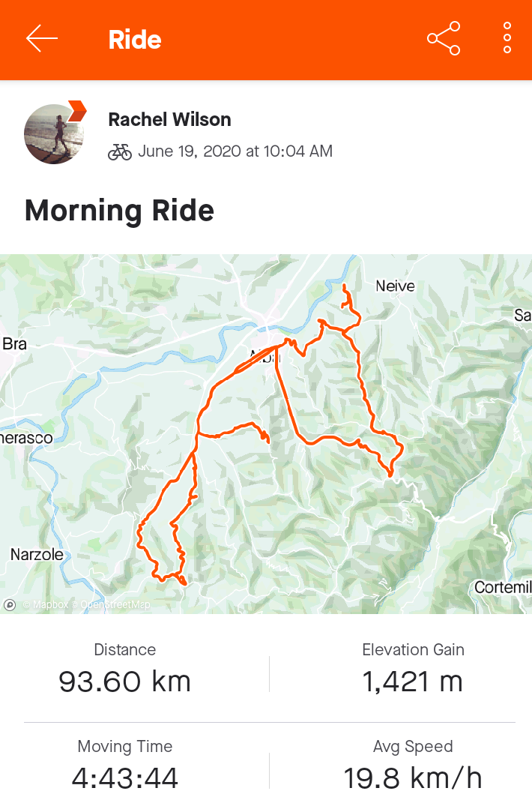
Task: Tap the Narzole label on map
Action: (x=37, y=554)
